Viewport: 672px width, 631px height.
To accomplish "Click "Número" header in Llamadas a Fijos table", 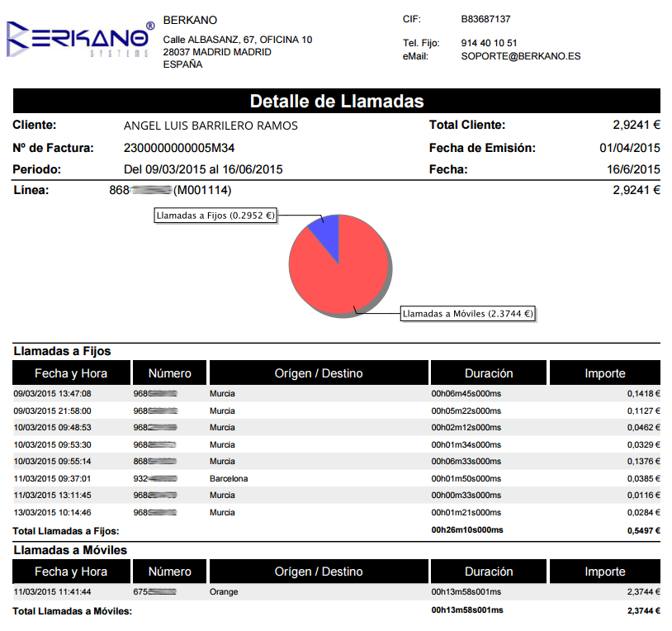I will (x=169, y=373).
